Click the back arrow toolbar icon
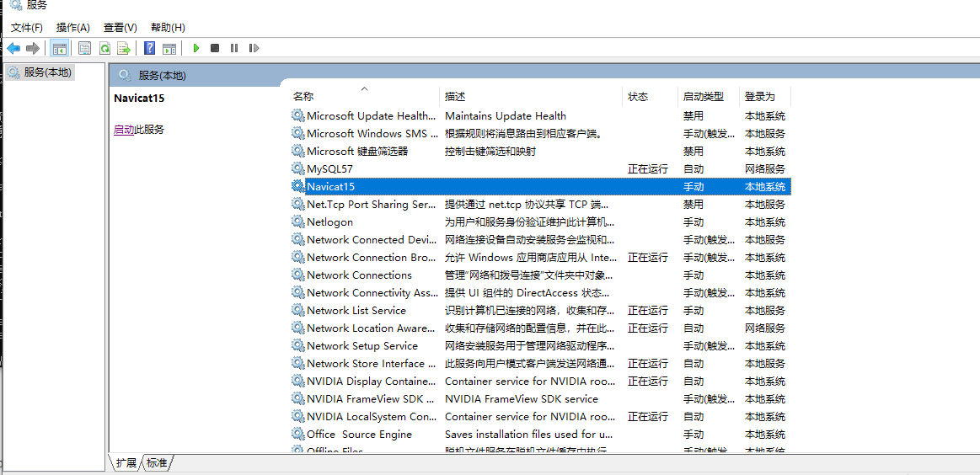The image size is (980, 475). coord(13,48)
